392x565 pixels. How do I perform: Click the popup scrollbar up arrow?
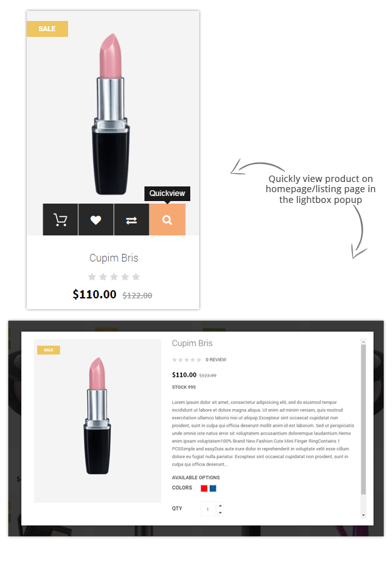click(x=363, y=342)
